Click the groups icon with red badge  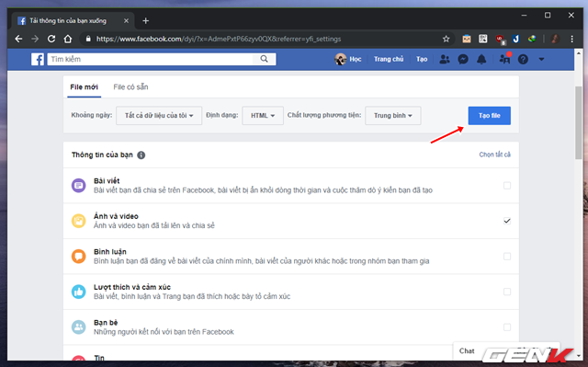tap(504, 58)
